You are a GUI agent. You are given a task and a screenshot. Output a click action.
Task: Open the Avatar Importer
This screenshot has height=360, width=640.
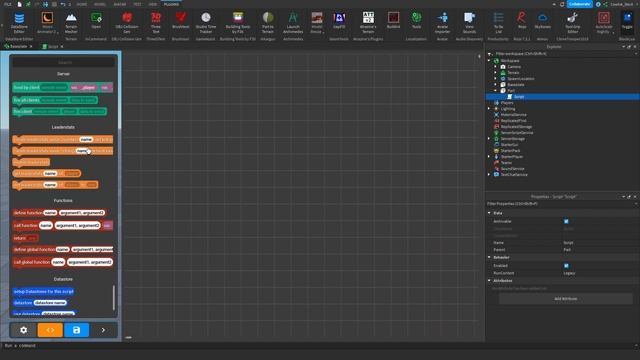coord(442,22)
